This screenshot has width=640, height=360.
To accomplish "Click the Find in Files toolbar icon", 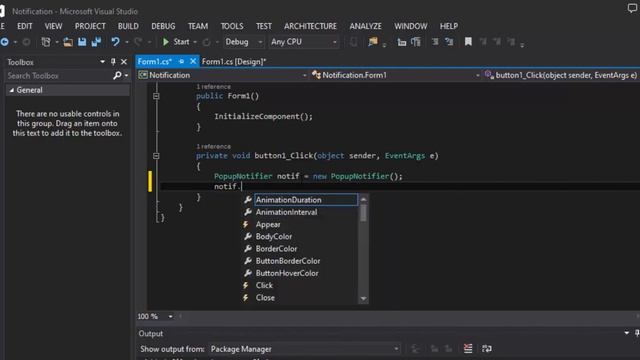I will 373,42.
